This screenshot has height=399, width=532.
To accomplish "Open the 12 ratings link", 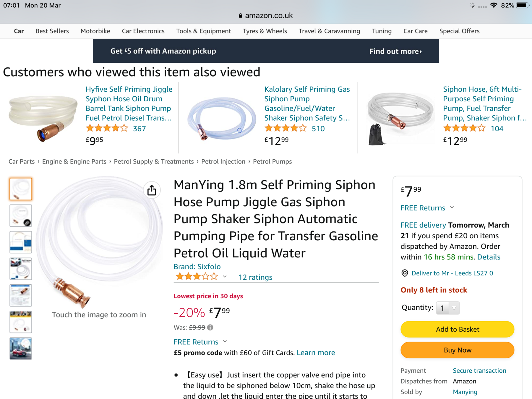I will pyautogui.click(x=255, y=277).
